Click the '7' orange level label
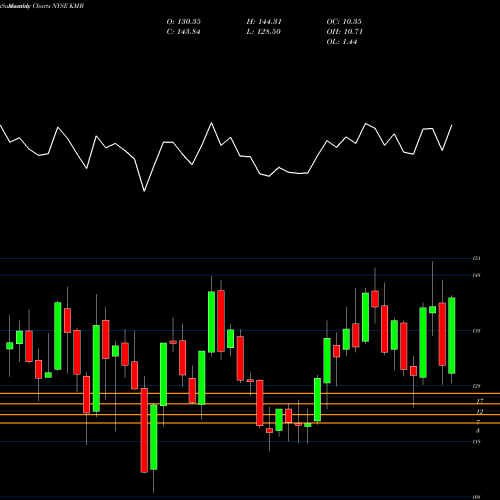The height and width of the screenshot is (500, 500). point(478,422)
